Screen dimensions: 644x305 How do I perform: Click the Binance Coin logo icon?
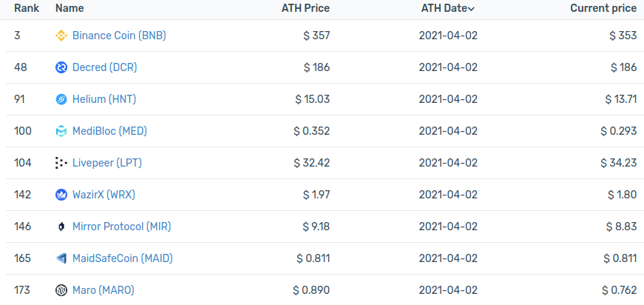click(x=61, y=36)
